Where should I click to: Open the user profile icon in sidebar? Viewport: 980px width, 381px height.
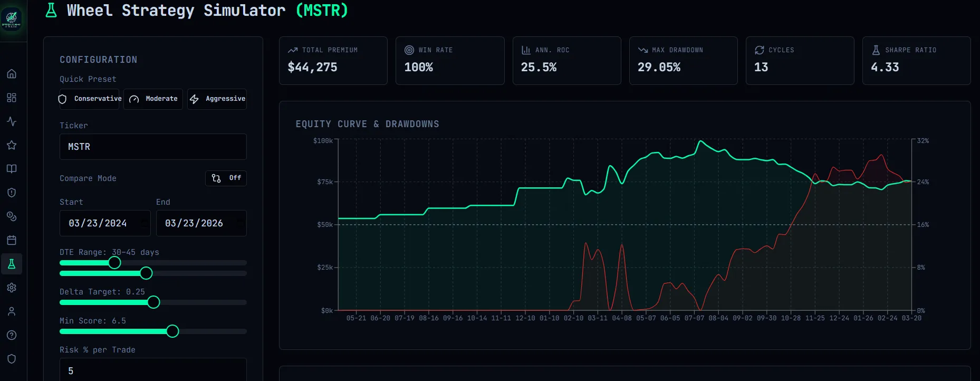[x=12, y=311]
